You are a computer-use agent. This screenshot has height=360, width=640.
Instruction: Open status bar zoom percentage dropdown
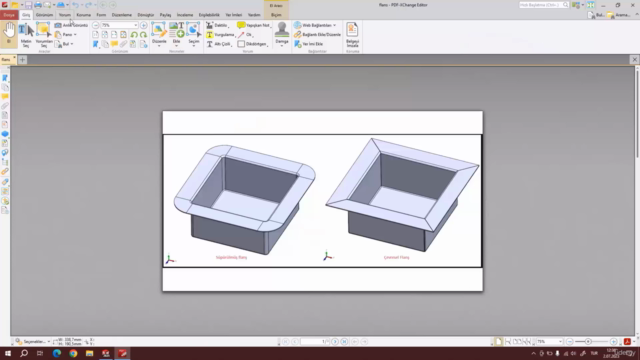[x=560, y=342]
